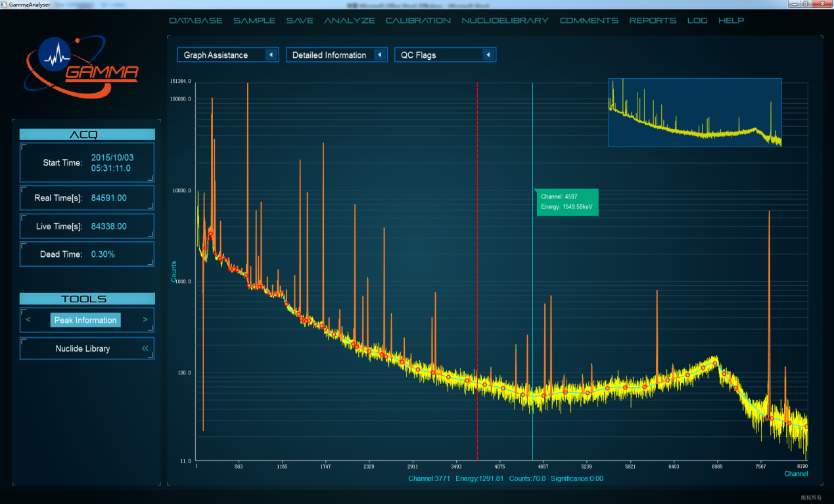Click the Detailed Information label
Image resolution: width=834 pixels, height=504 pixels.
329,55
